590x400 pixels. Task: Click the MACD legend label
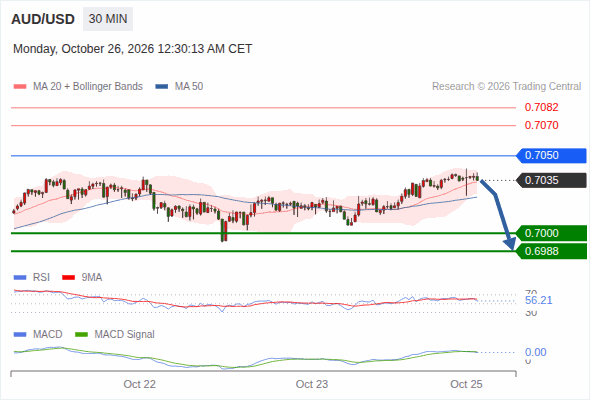tap(47, 335)
